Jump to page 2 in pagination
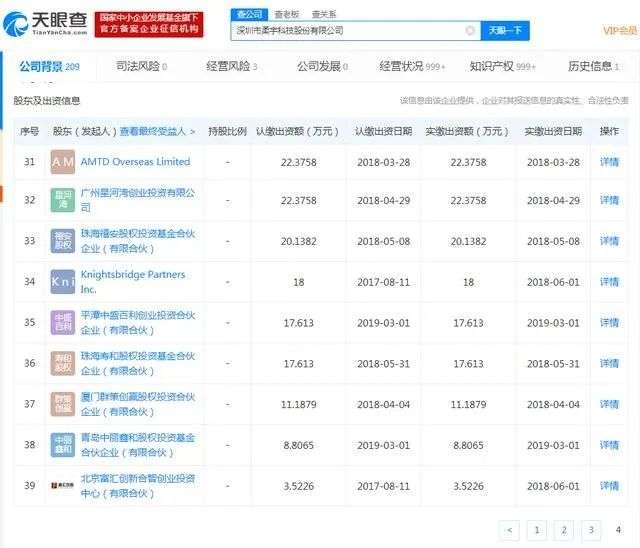The width and height of the screenshot is (640, 548). tap(563, 530)
